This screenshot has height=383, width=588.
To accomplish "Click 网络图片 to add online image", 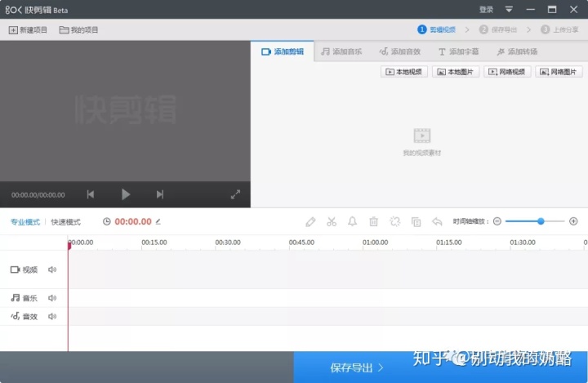I will point(559,72).
